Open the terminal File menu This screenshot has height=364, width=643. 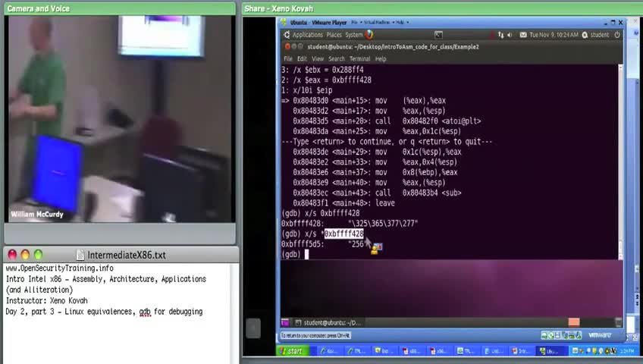tap(288, 59)
